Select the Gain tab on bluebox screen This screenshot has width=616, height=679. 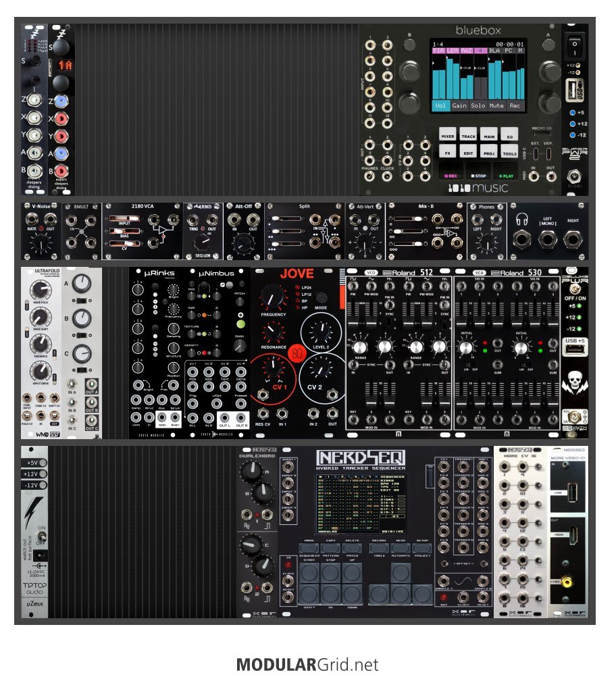(x=459, y=105)
